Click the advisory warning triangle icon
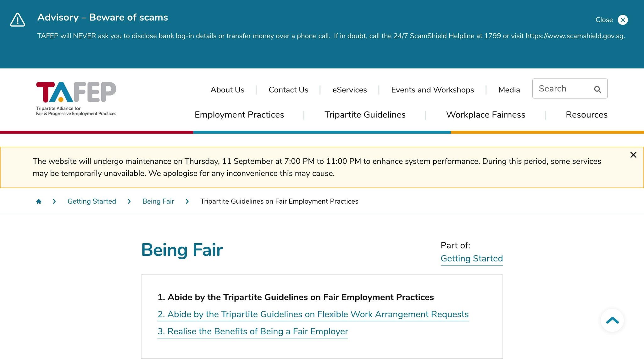This screenshot has height=362, width=644. point(17,19)
